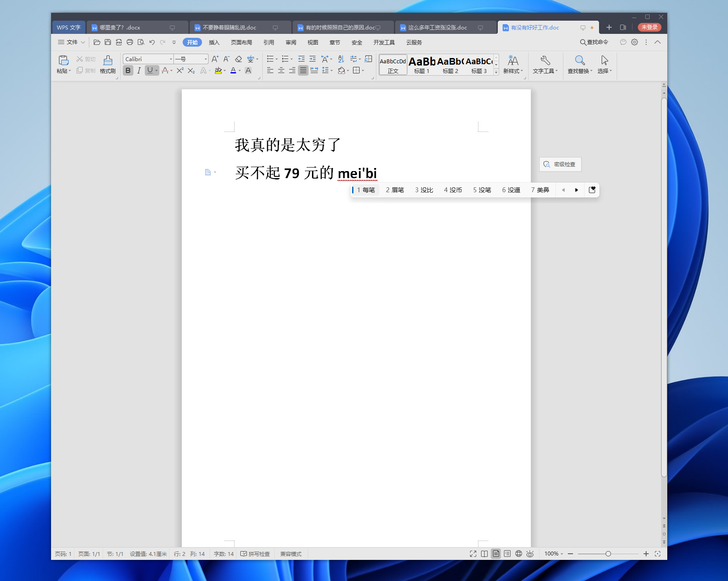Screen dimensions: 728x581
Task: Open the 审阅 ribbon tab
Action: point(290,42)
